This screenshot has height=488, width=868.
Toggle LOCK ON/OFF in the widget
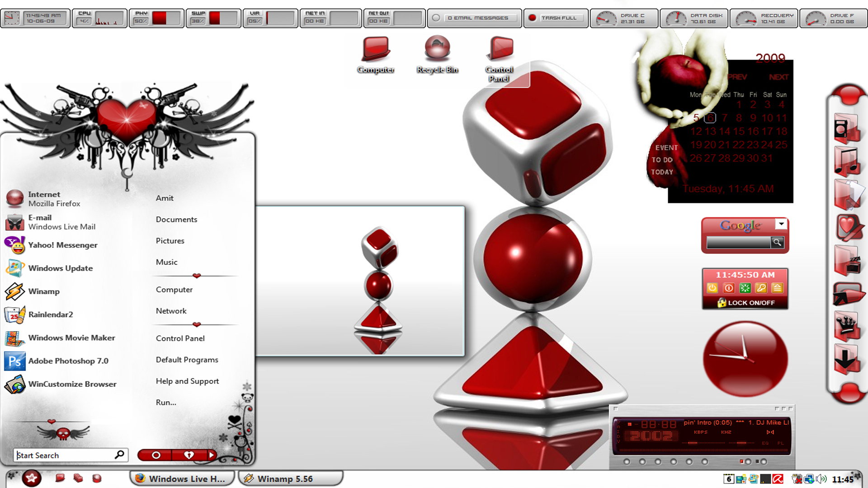746,303
